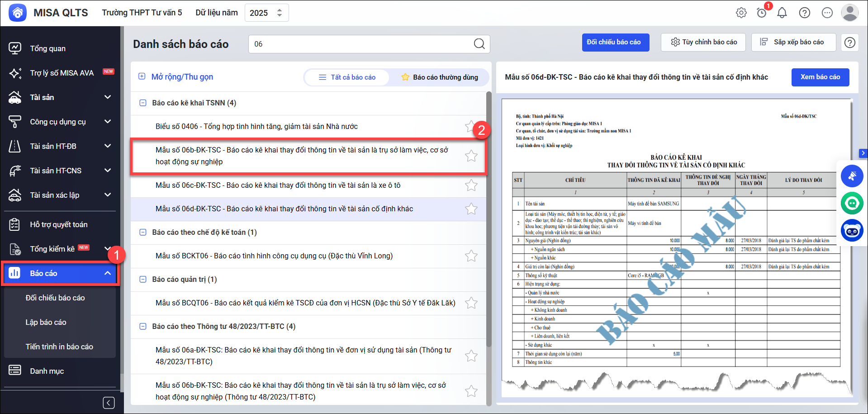Star the 06a-ĐK-TSC Thông tư 48 report
Screen dimensions: 868x414
click(x=471, y=356)
